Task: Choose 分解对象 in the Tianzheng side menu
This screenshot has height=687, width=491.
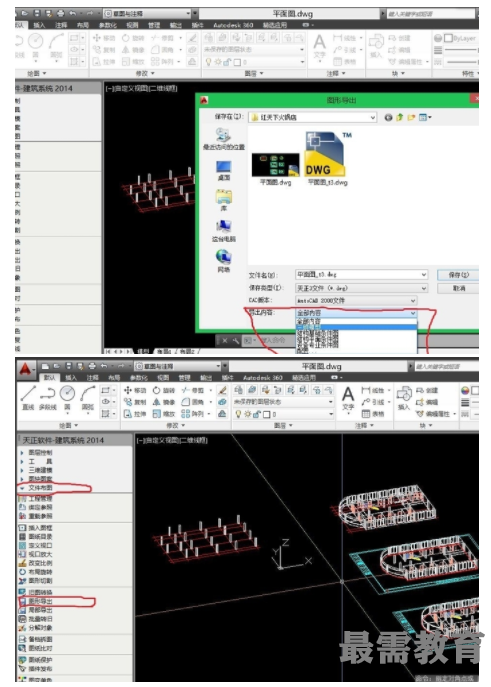Action: (x=36, y=628)
